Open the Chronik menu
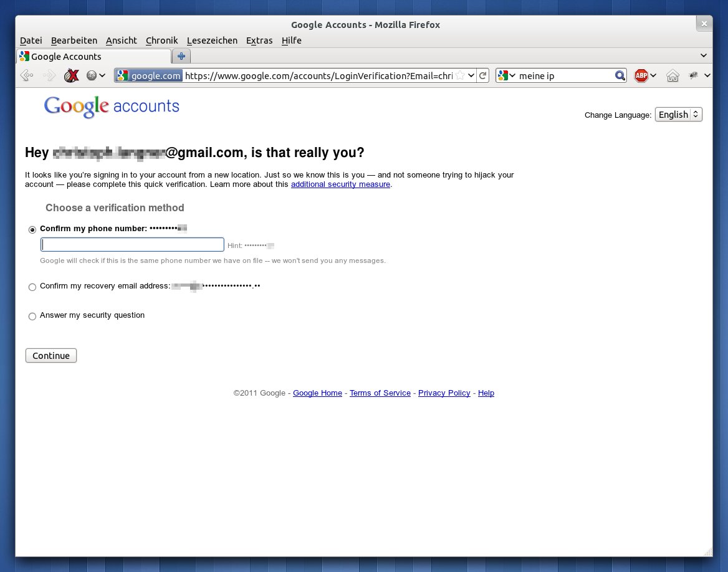Screen dimensions: 728x572 161,41
